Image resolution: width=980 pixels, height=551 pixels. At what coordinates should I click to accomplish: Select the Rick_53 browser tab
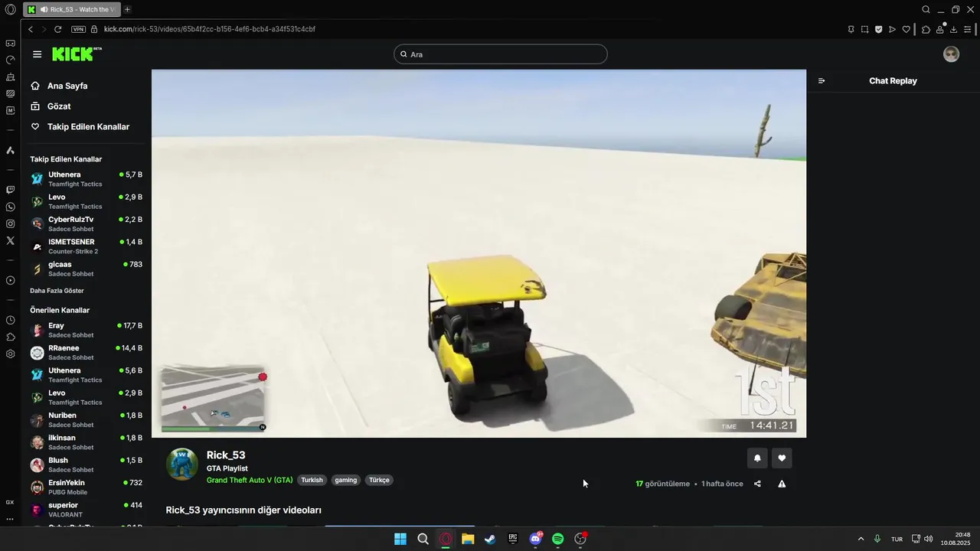click(70, 9)
